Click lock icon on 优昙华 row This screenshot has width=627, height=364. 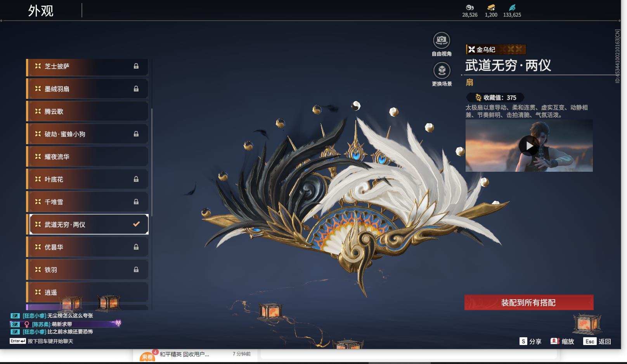(136, 247)
